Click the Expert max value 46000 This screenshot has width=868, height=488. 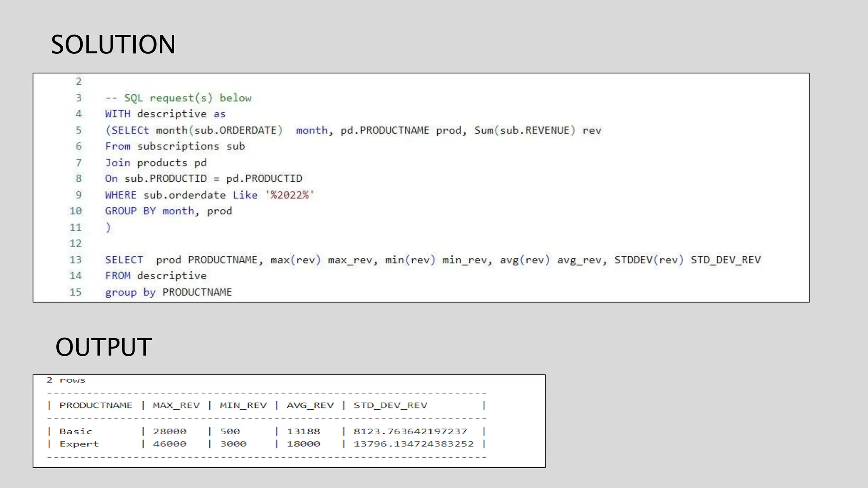pos(170,444)
